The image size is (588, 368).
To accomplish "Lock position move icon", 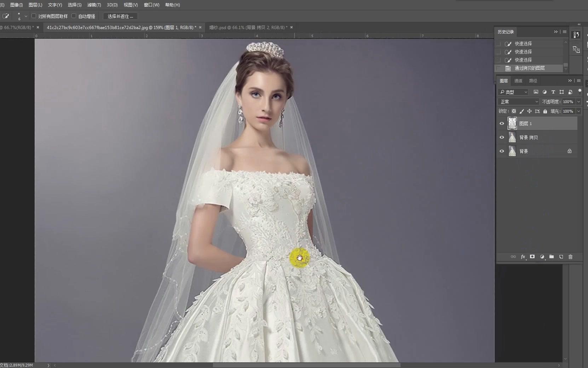I will 529,111.
